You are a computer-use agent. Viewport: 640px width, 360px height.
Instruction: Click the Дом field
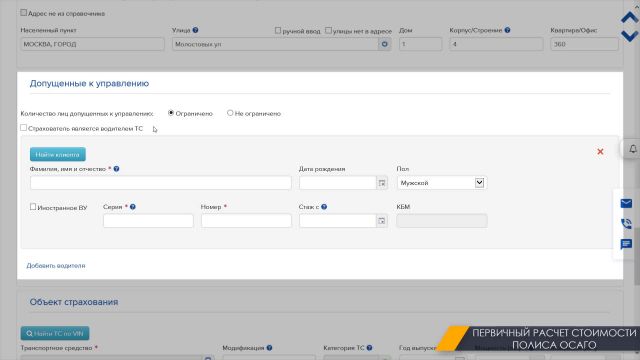coord(420,44)
